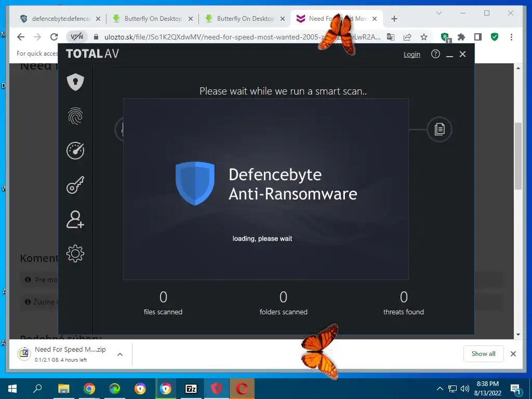Open the browser three-dot menu
The width and height of the screenshot is (532, 399).
coord(511,37)
